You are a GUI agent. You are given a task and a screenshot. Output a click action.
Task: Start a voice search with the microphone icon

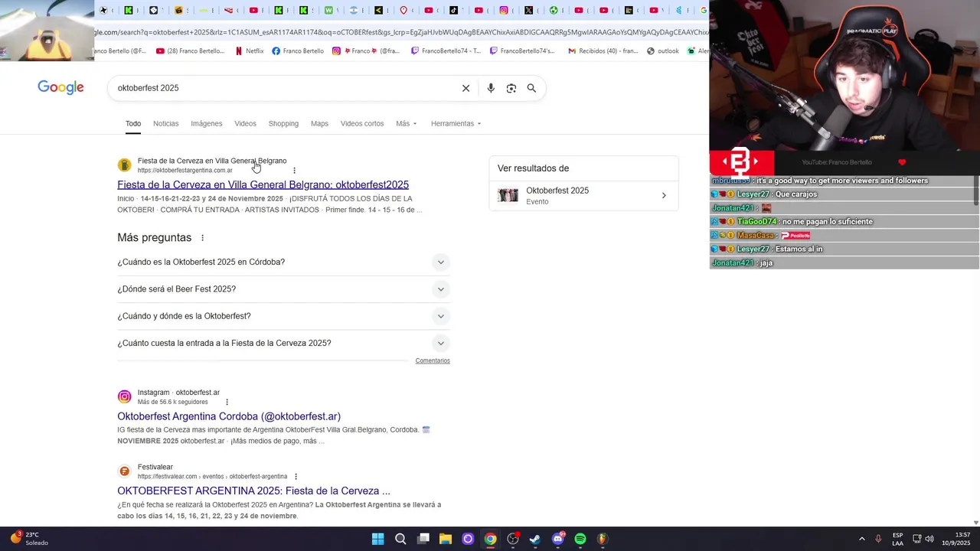click(x=491, y=88)
